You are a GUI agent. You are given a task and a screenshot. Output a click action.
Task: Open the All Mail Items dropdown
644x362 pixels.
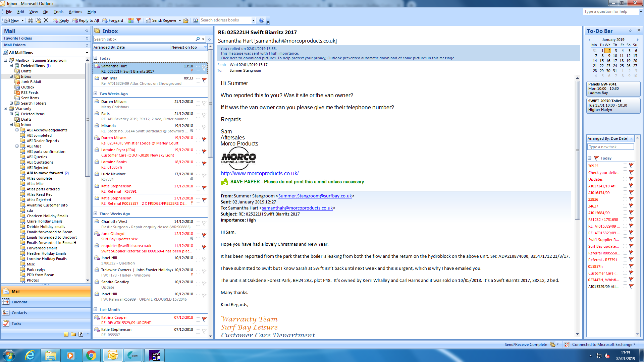87,53
